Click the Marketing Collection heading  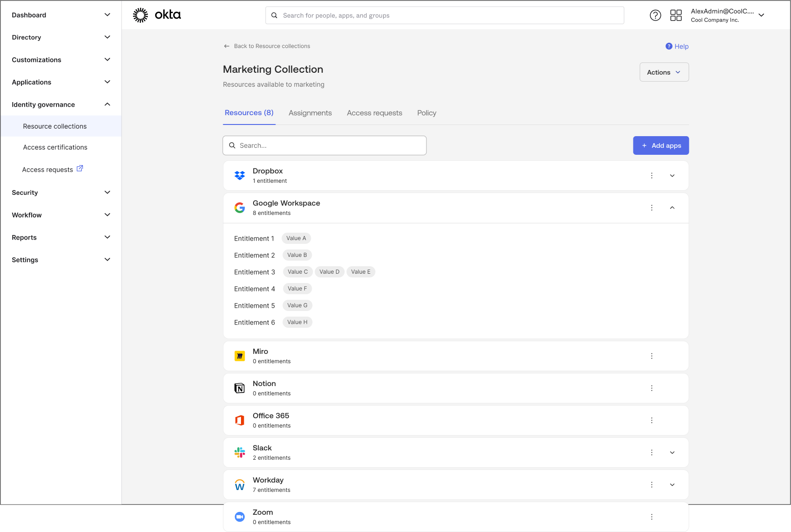pyautogui.click(x=273, y=69)
